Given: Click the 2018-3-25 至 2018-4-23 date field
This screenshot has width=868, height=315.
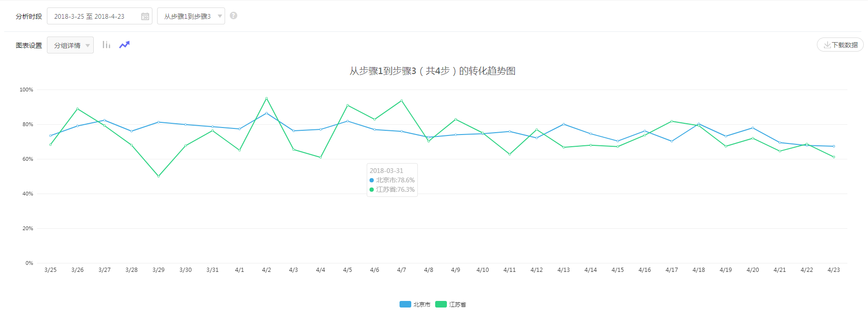Looking at the screenshot, I should point(93,16).
